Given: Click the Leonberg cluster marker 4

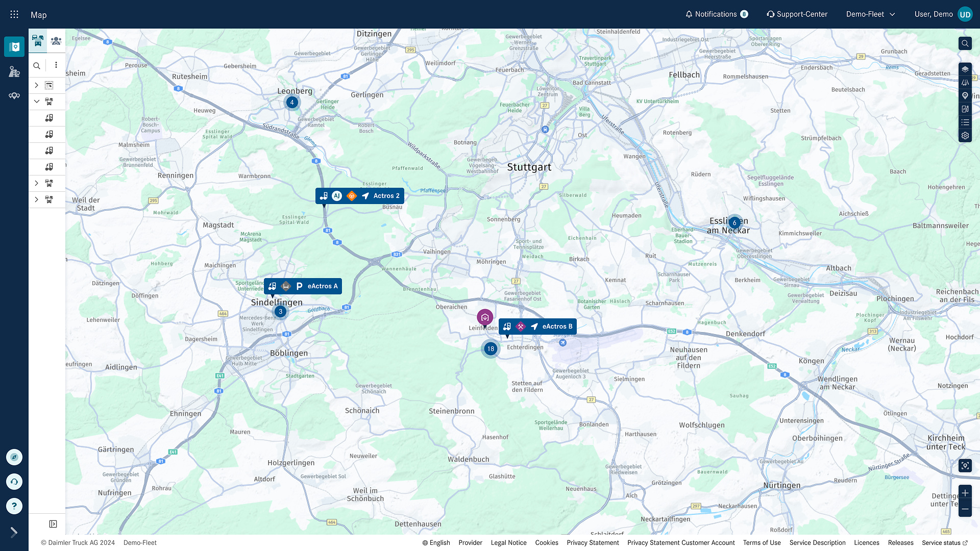Looking at the screenshot, I should tap(292, 102).
